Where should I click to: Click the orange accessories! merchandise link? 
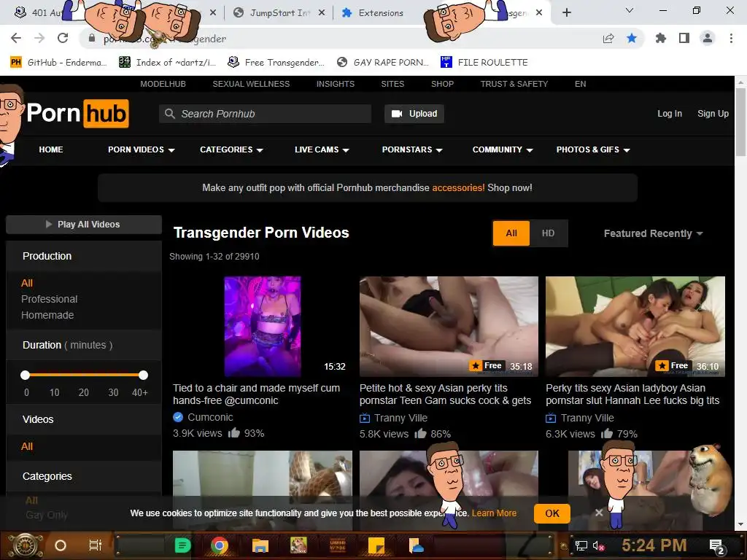pyautogui.click(x=458, y=187)
